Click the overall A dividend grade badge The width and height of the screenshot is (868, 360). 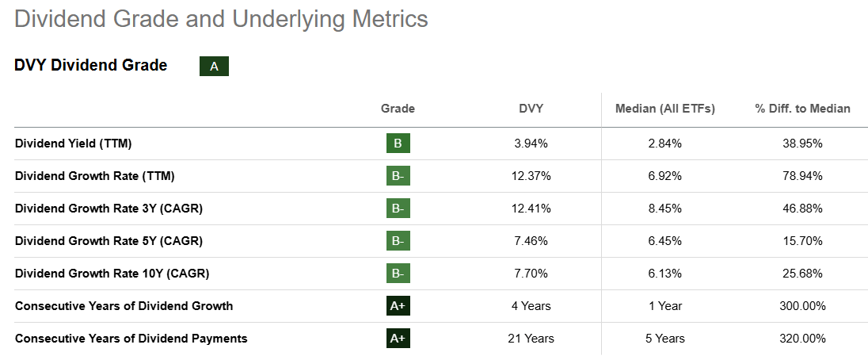pos(214,67)
